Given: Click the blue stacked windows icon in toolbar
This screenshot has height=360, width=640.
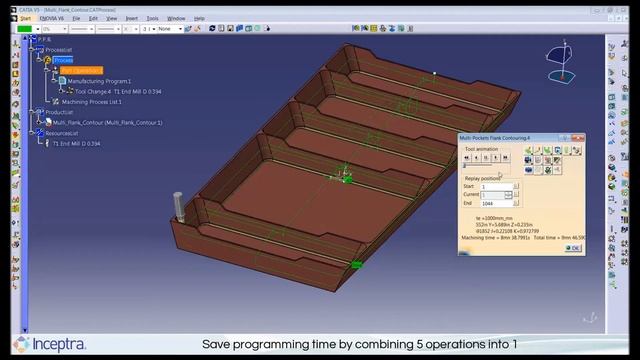Looking at the screenshot, I should [x=240, y=28].
